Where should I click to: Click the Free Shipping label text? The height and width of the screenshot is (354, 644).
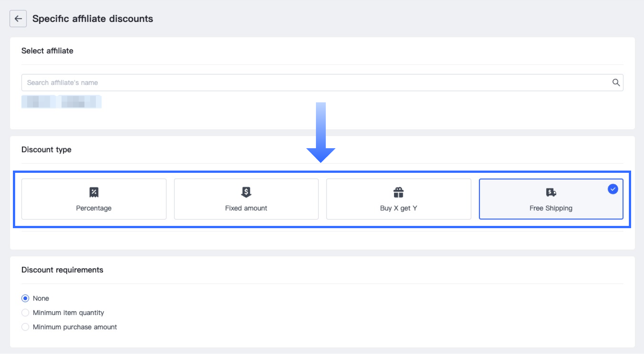click(551, 208)
